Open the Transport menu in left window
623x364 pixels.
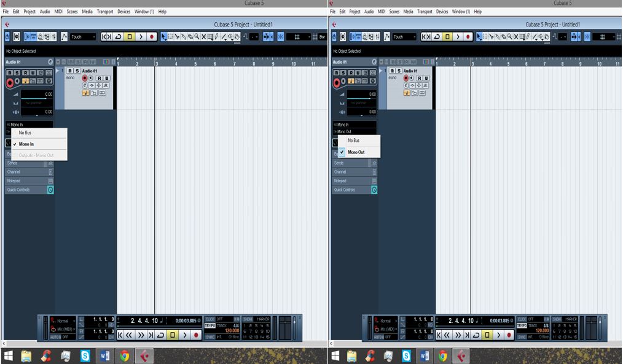coord(105,12)
